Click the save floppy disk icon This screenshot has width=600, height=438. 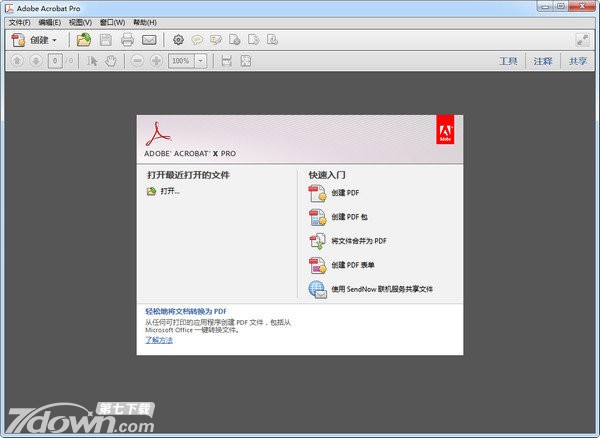(x=105, y=40)
